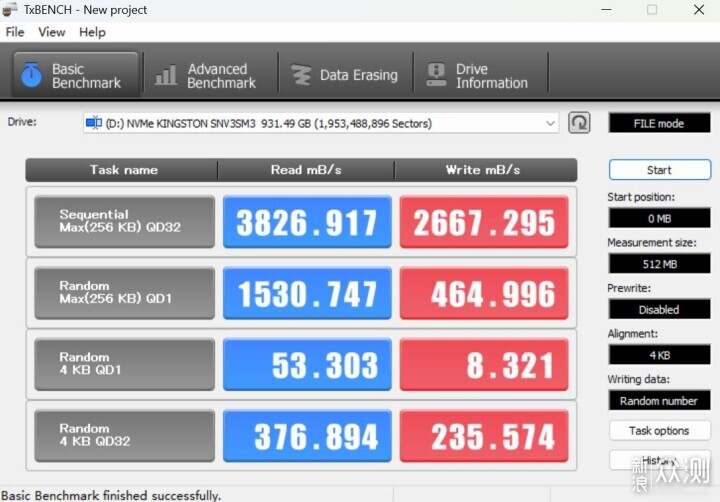Click Random Max(256 KB) QD1 task button
720x502 pixels.
(x=124, y=293)
